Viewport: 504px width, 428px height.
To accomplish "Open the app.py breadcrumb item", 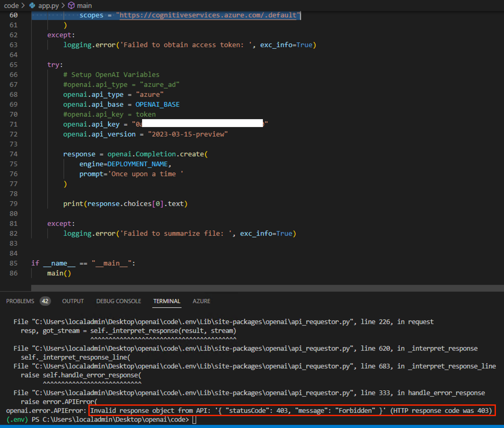I will 48,5.
